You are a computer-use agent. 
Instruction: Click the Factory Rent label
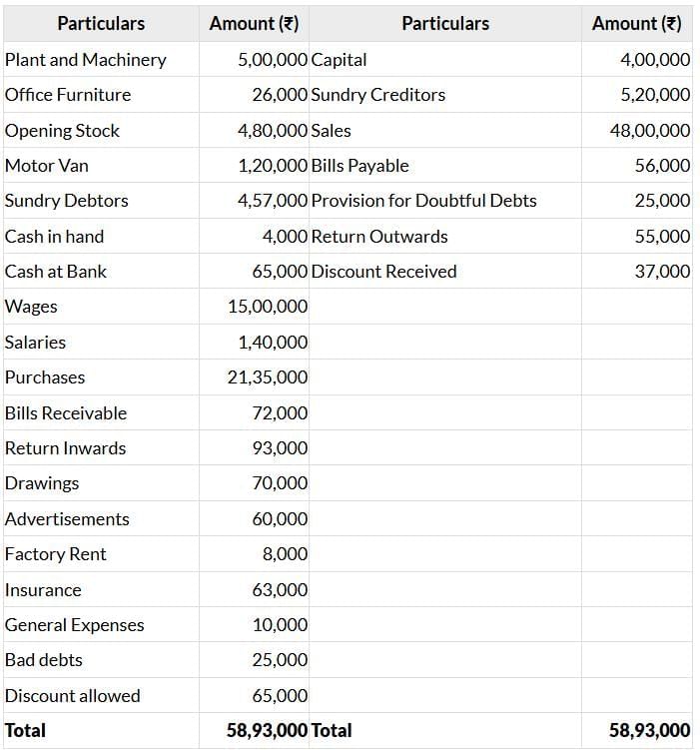56,554
